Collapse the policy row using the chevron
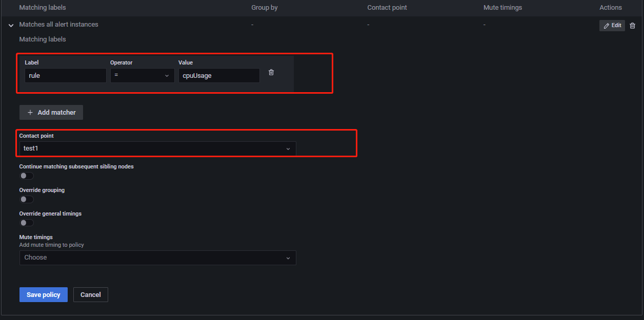This screenshot has height=320, width=644. [x=11, y=25]
